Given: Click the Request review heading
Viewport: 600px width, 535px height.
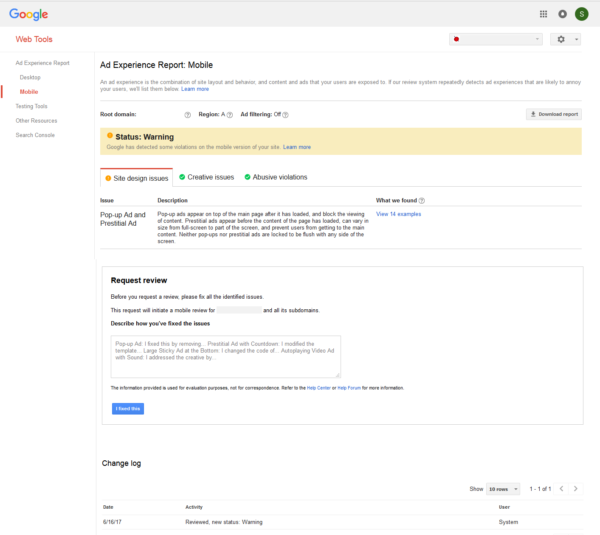Looking at the screenshot, I should [139, 281].
